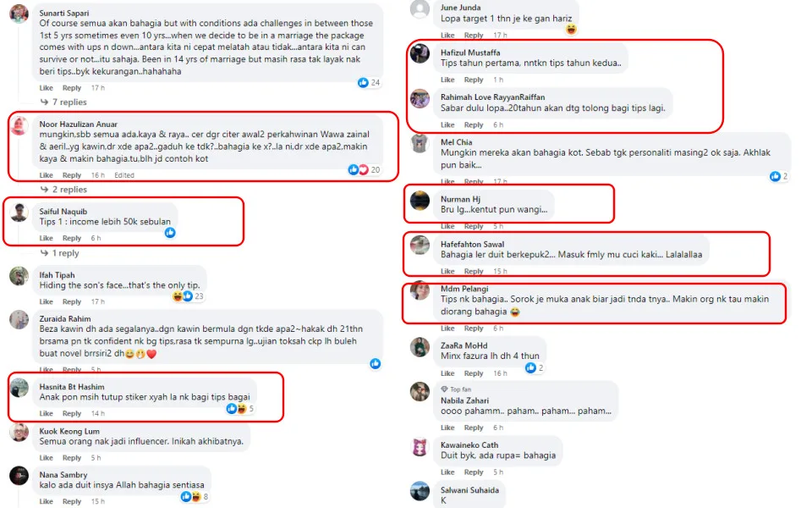Reply to Hafefahton Sawal's comment
The image size is (812, 508).
474,272
